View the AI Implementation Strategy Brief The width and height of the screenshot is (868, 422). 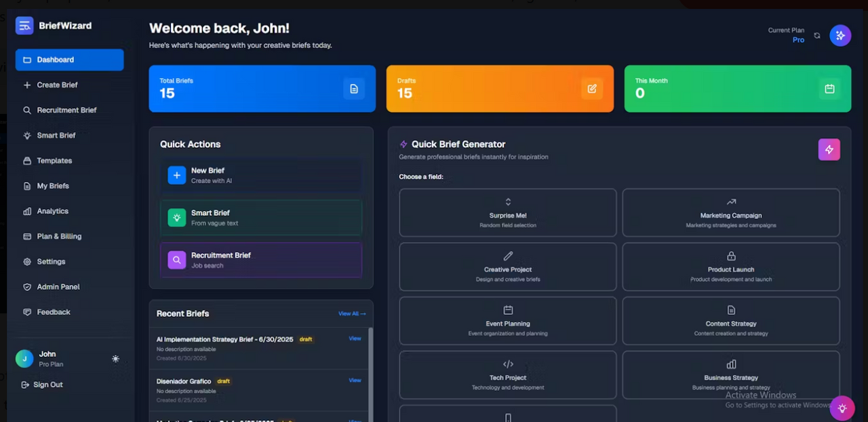point(355,338)
